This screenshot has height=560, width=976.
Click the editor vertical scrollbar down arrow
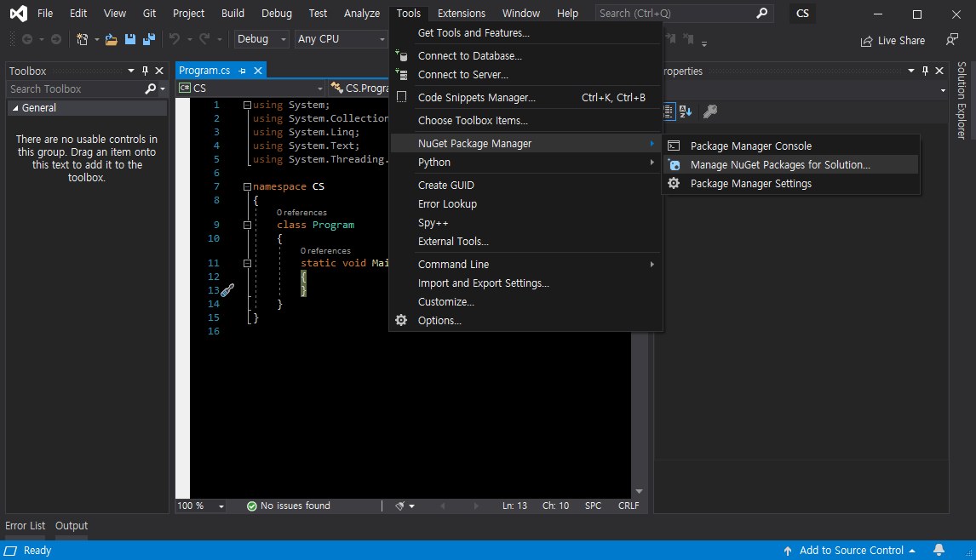(639, 492)
